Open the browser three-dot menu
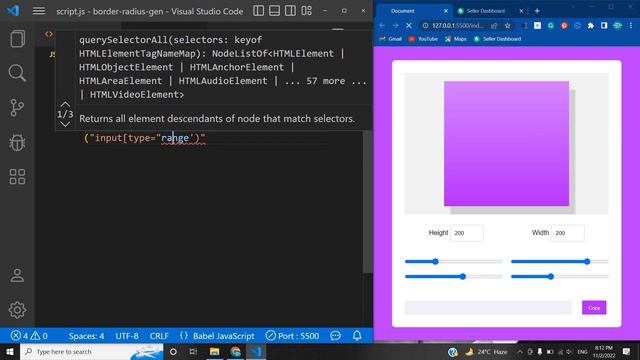This screenshot has width=640, height=360. (x=631, y=25)
